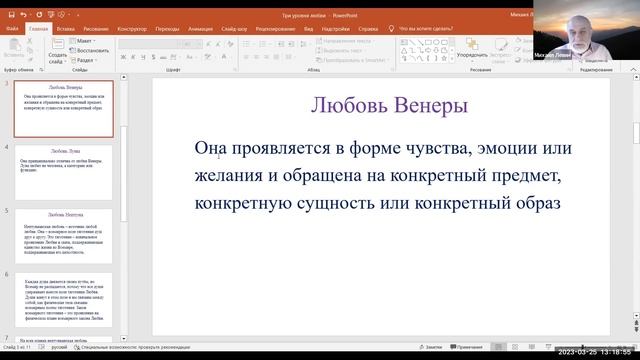Open the Выровнять текст dropdown
The height and width of the screenshot is (360, 640).
coord(342,51)
